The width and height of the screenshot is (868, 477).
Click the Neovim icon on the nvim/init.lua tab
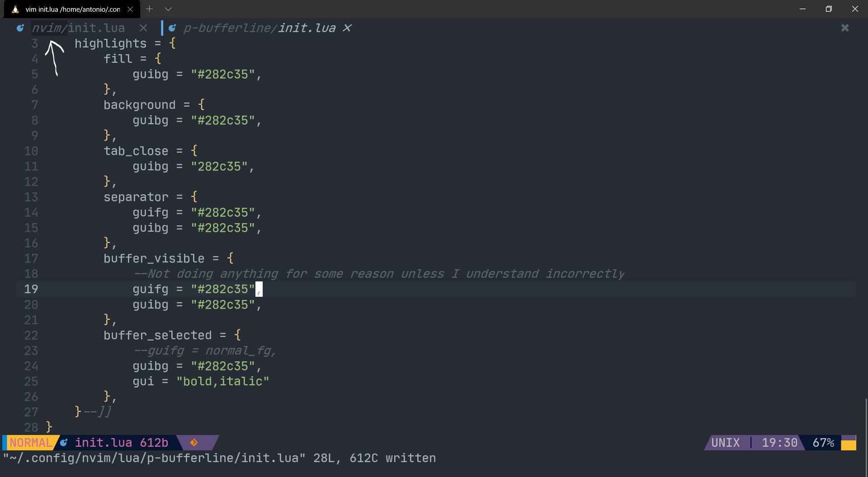coord(20,28)
